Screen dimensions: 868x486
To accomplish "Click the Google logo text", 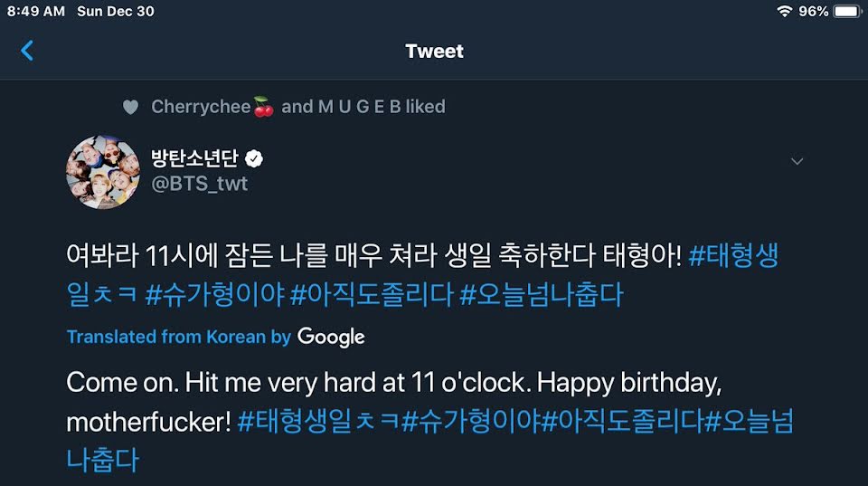I will click(331, 337).
